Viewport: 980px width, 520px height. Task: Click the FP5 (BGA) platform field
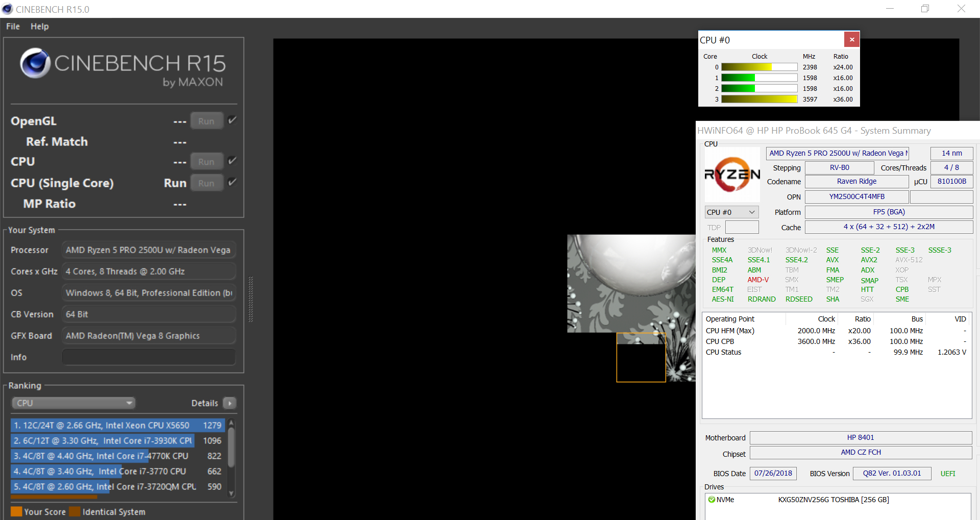[889, 212]
